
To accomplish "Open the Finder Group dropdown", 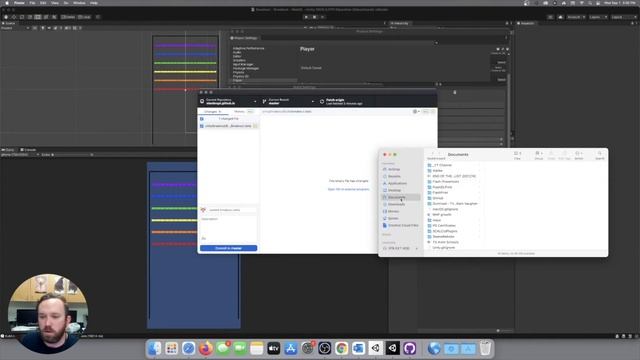I will click(538, 153).
